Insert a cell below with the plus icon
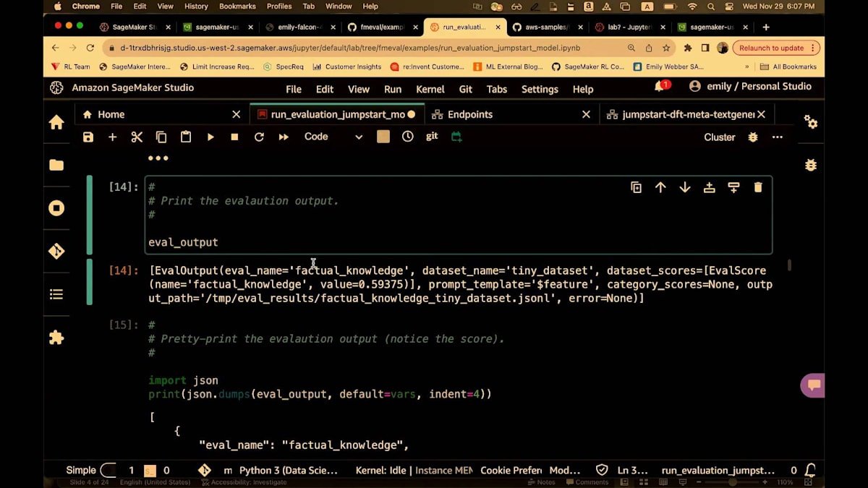The image size is (868, 488). 112,137
